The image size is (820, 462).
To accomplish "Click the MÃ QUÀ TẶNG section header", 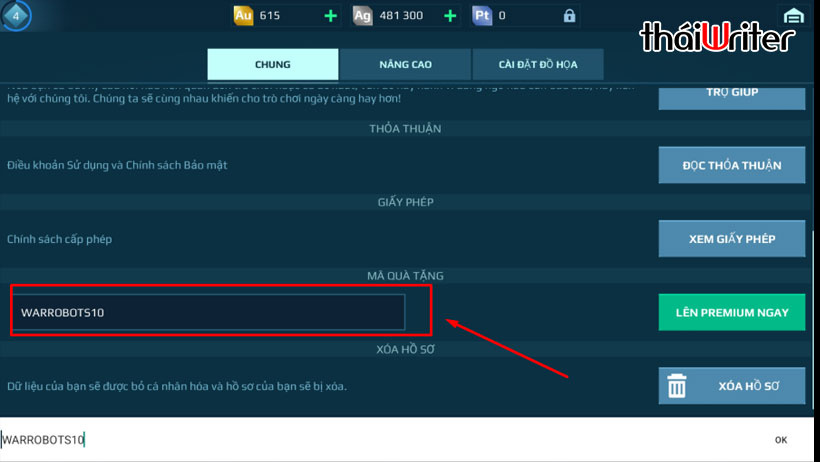I will [x=405, y=276].
